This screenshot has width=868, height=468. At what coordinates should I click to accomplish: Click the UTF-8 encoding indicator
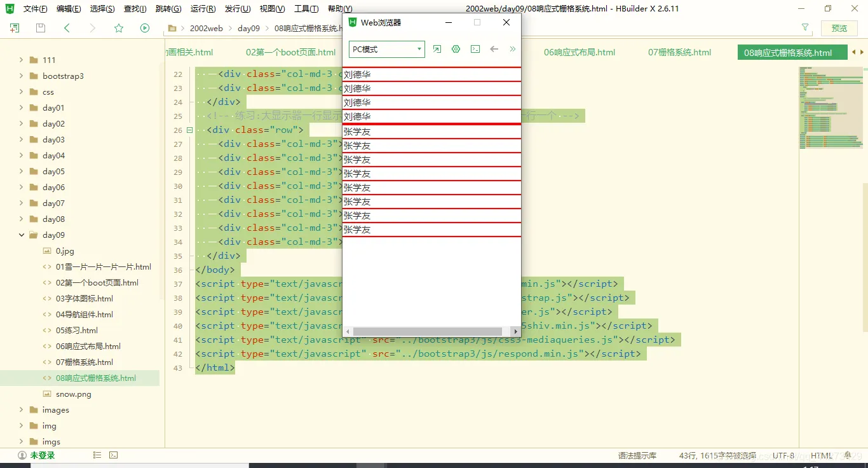click(783, 455)
